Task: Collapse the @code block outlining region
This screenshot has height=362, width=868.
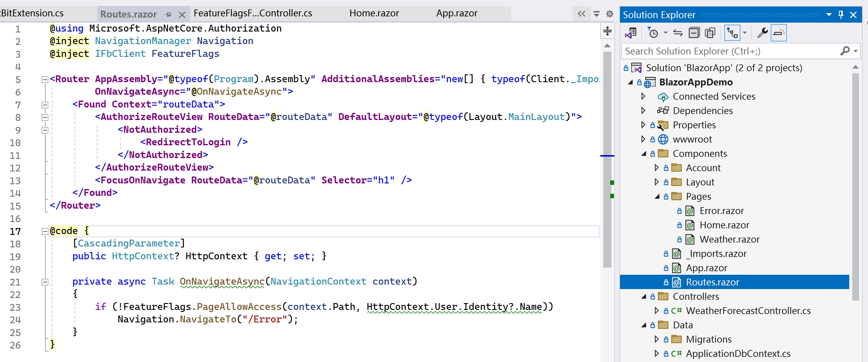Action: 45,231
